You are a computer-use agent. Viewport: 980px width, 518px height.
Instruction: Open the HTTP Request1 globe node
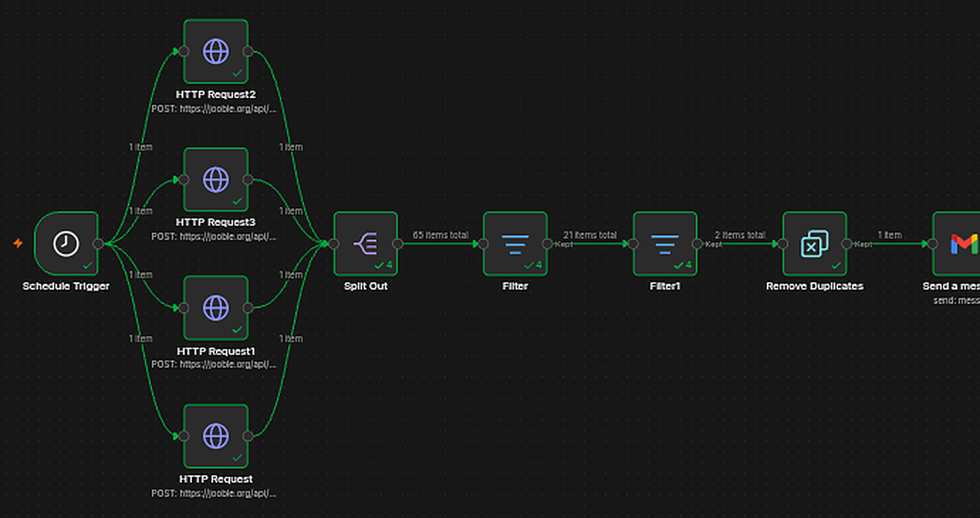point(216,308)
